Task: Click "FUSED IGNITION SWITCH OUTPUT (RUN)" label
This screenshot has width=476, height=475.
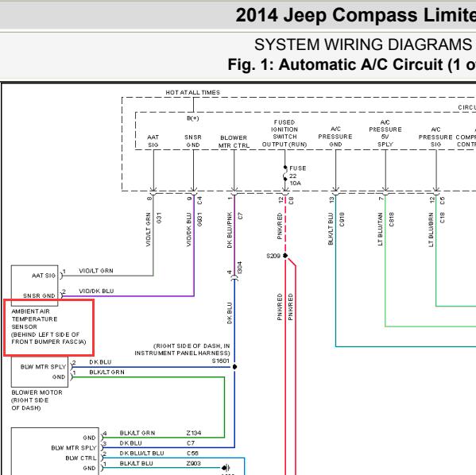Action: tap(284, 133)
